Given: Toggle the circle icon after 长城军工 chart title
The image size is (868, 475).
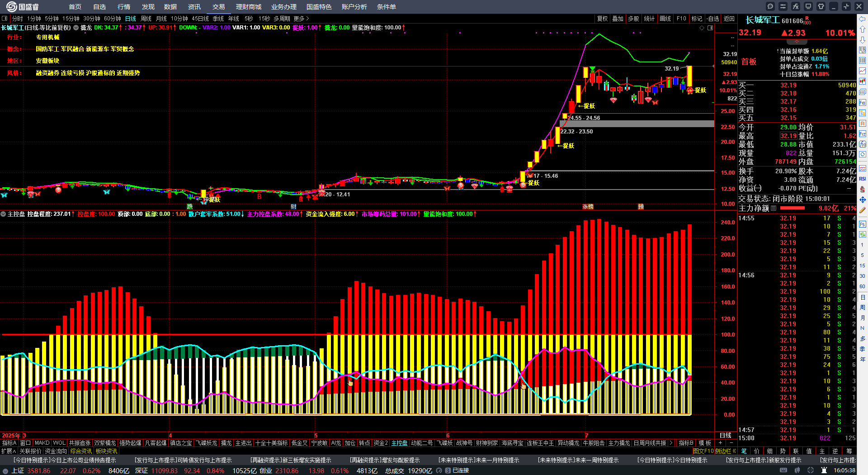Looking at the screenshot, I should (76, 28).
